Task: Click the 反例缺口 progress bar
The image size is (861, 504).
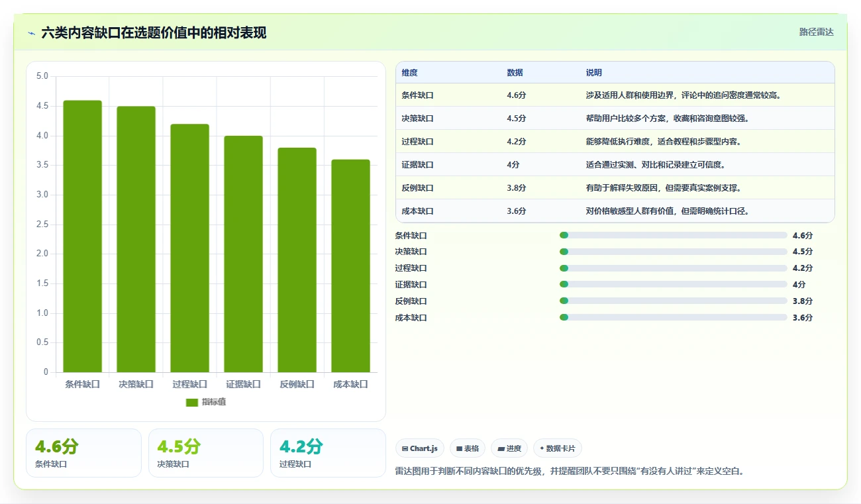Action: click(674, 301)
